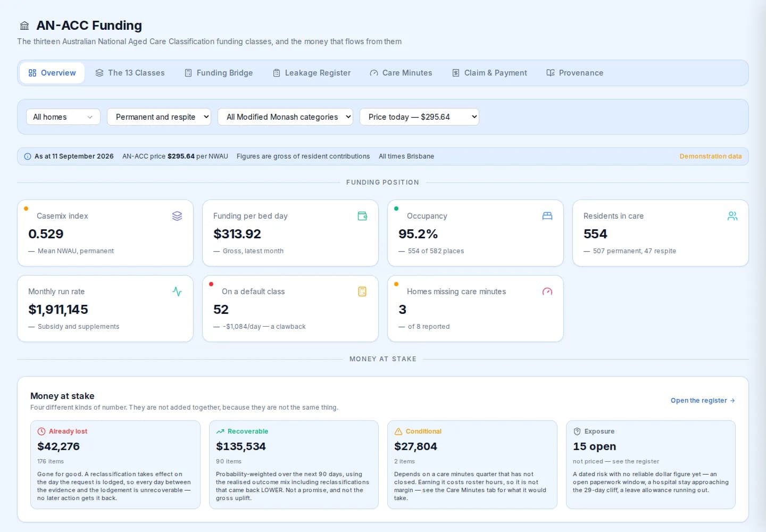Click the Money at stake heading
The image size is (766, 532).
coord(62,396)
